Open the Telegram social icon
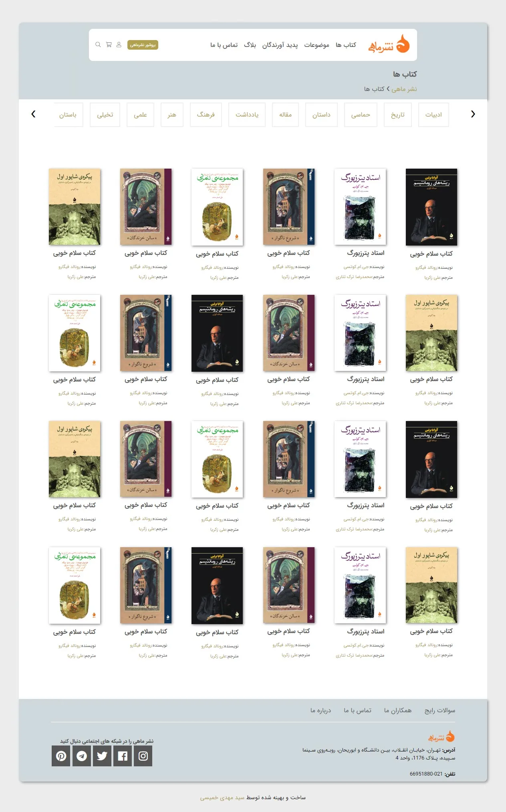This screenshot has width=506, height=812. [x=82, y=756]
